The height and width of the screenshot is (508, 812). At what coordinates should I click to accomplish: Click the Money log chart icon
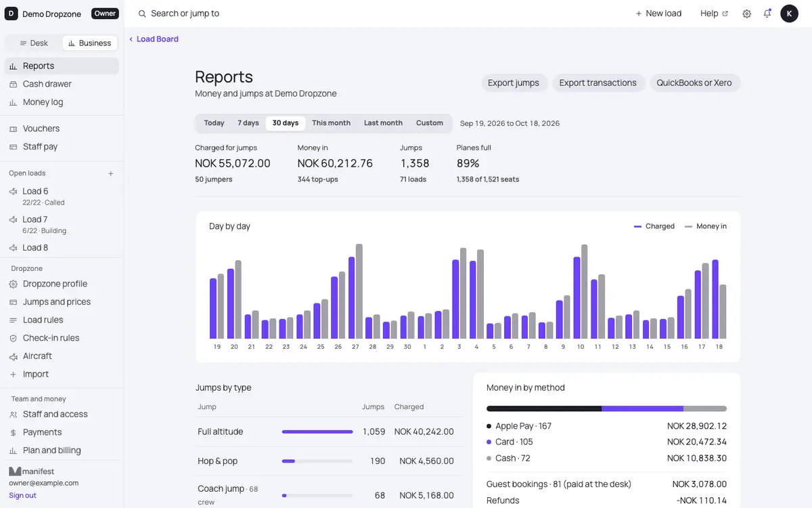[13, 102]
